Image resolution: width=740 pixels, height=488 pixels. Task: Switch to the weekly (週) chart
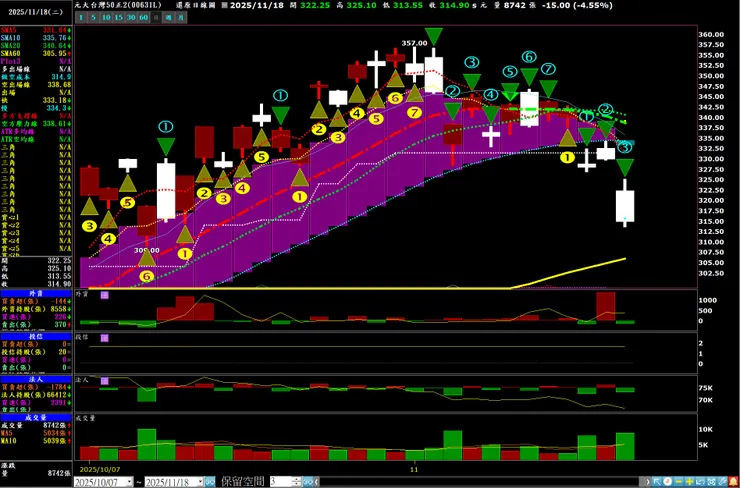(x=168, y=17)
